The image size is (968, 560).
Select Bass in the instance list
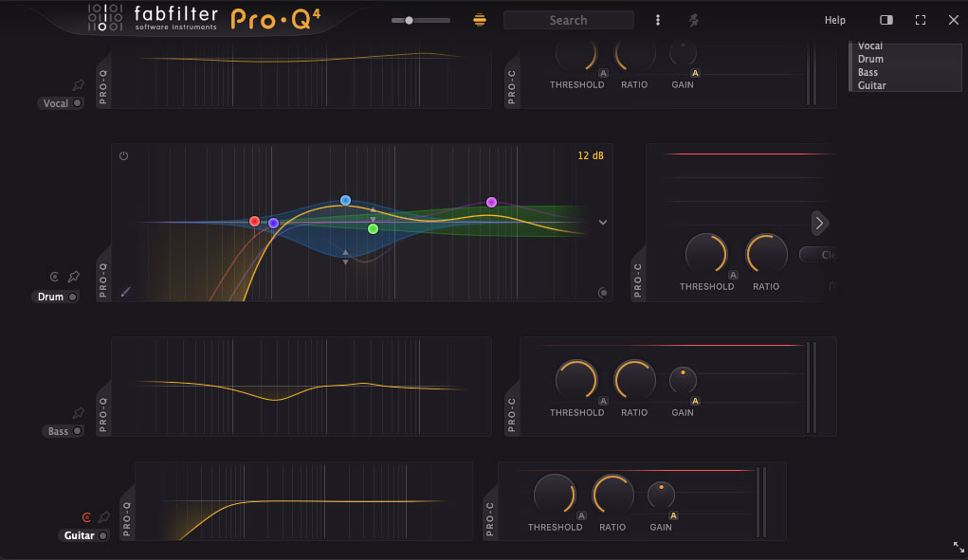(868, 72)
